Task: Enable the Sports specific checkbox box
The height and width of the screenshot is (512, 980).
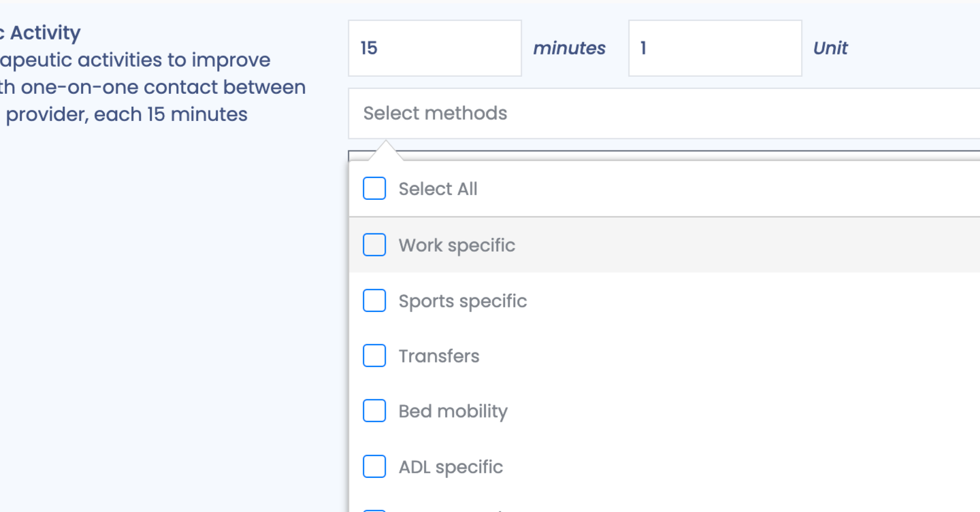Action: (374, 301)
